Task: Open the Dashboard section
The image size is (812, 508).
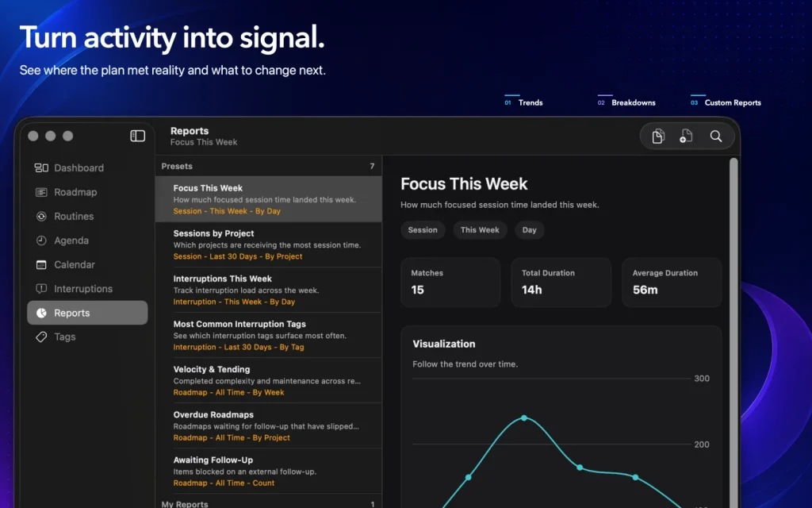Action: pos(87,167)
